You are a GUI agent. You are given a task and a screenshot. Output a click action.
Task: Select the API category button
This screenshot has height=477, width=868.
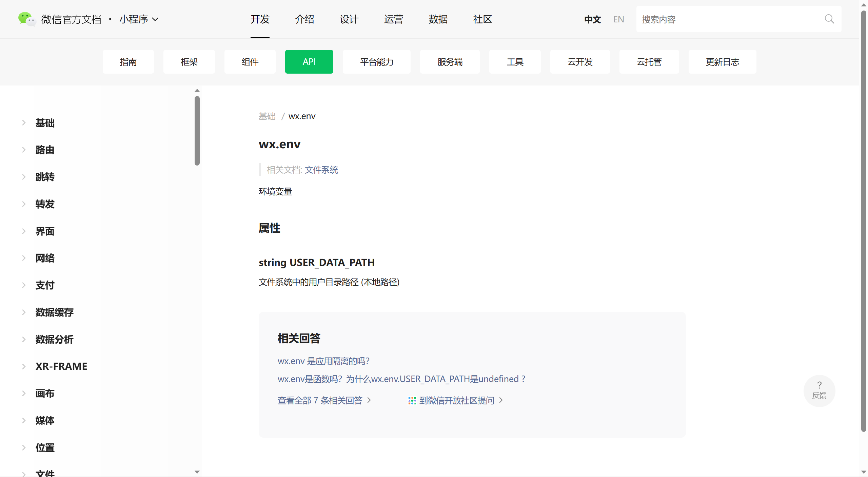click(309, 62)
